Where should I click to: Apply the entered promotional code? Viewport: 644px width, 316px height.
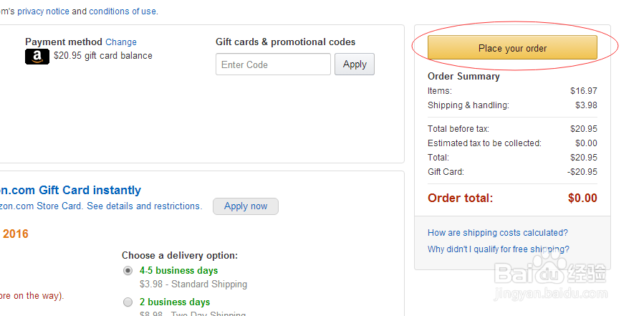click(x=354, y=64)
